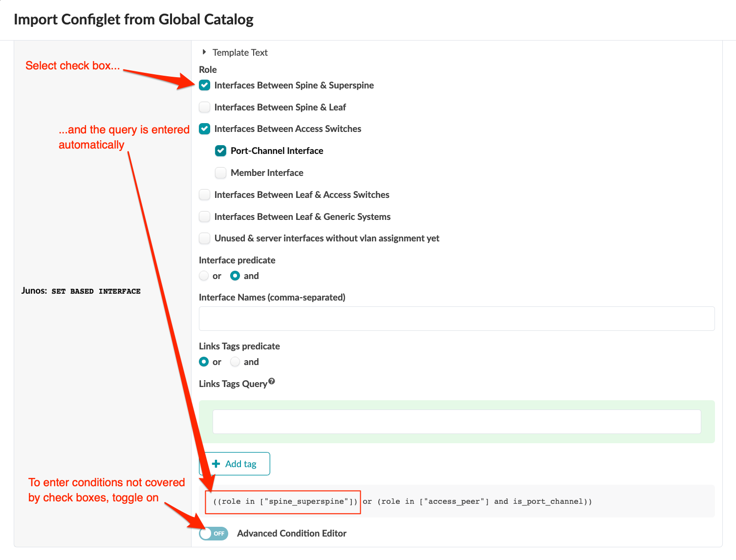Choose 'or' for Links Tags predicate

coord(204,362)
